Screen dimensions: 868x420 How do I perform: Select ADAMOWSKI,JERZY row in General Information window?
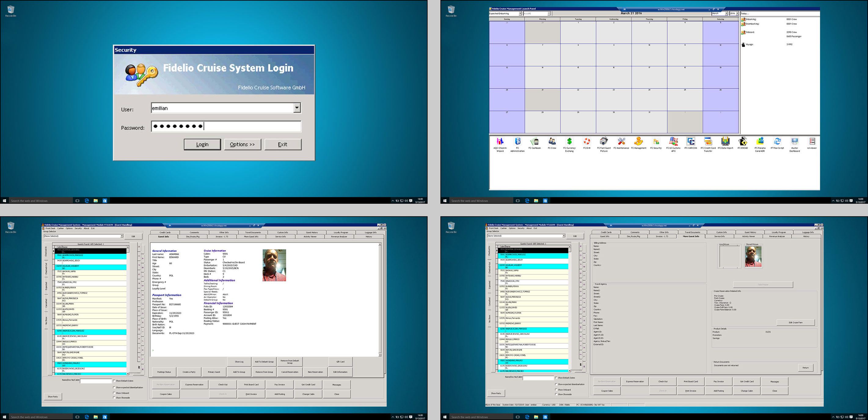coord(90,261)
